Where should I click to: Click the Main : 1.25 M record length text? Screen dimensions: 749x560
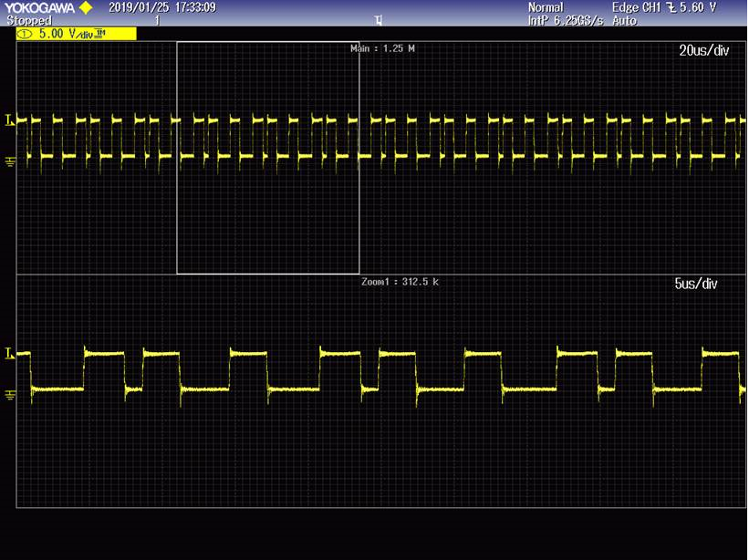382,48
